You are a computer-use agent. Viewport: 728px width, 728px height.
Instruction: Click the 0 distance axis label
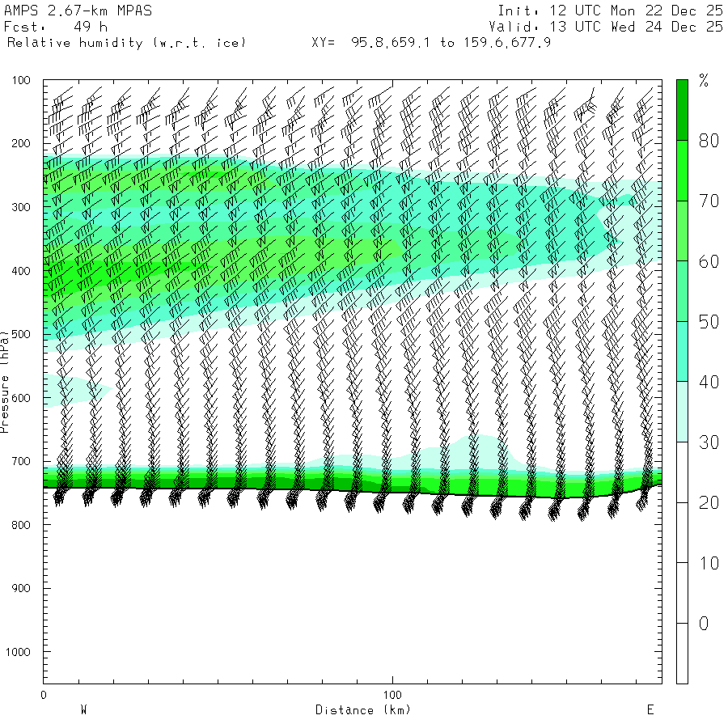(x=44, y=695)
